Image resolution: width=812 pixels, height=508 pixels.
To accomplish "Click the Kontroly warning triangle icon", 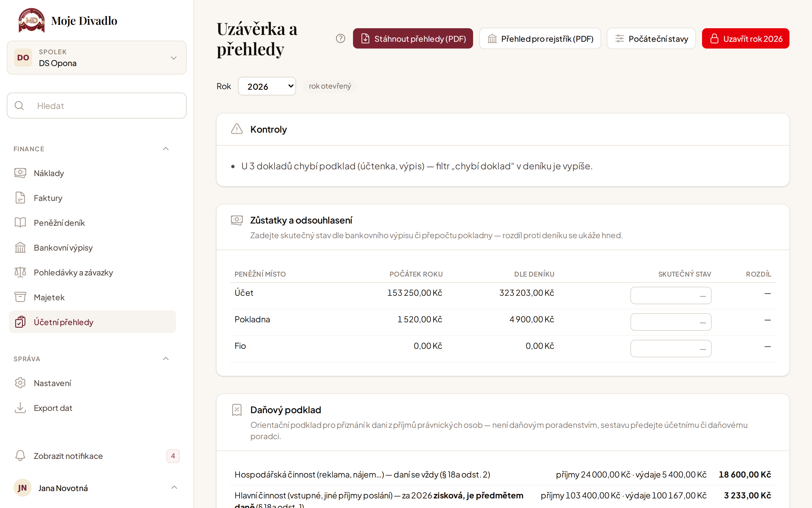I will pos(237,129).
